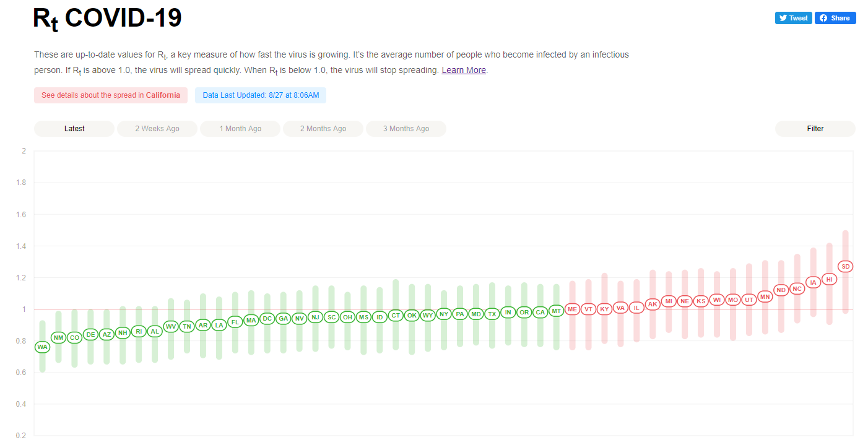The height and width of the screenshot is (445, 868).
Task: Select the NJ state marker
Action: click(315, 317)
